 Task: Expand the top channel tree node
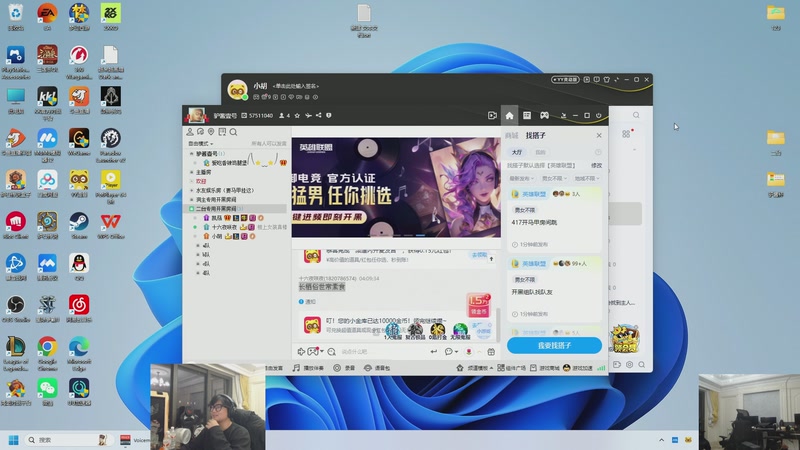pos(192,154)
